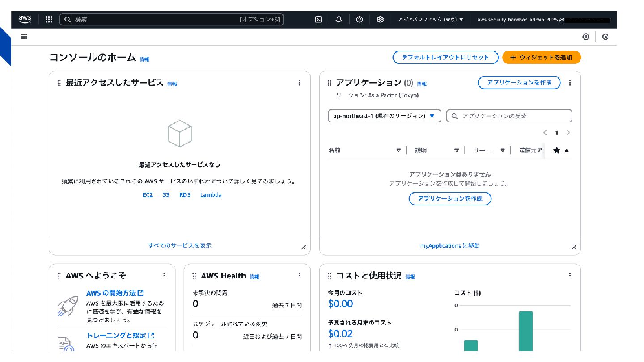
Task: Open 情報 link beside コストと使用状況
Action: [410, 277]
